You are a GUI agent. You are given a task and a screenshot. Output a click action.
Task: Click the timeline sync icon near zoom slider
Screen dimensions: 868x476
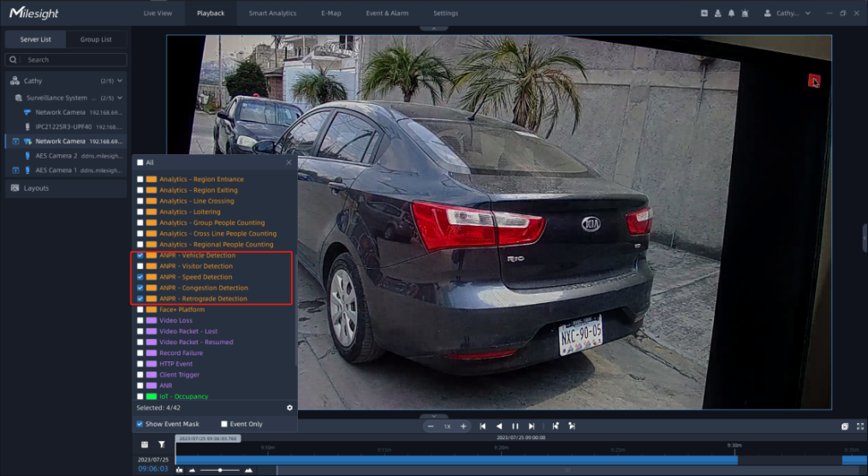tap(180, 470)
